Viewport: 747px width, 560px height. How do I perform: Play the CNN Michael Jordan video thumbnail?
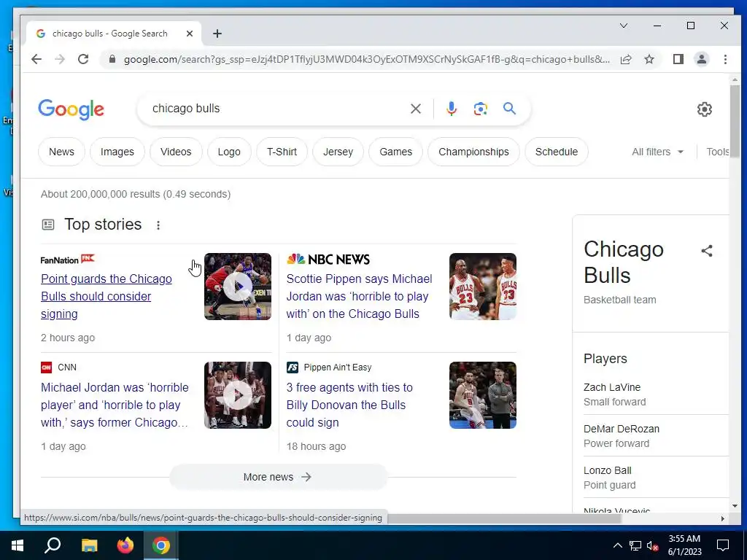(x=238, y=394)
